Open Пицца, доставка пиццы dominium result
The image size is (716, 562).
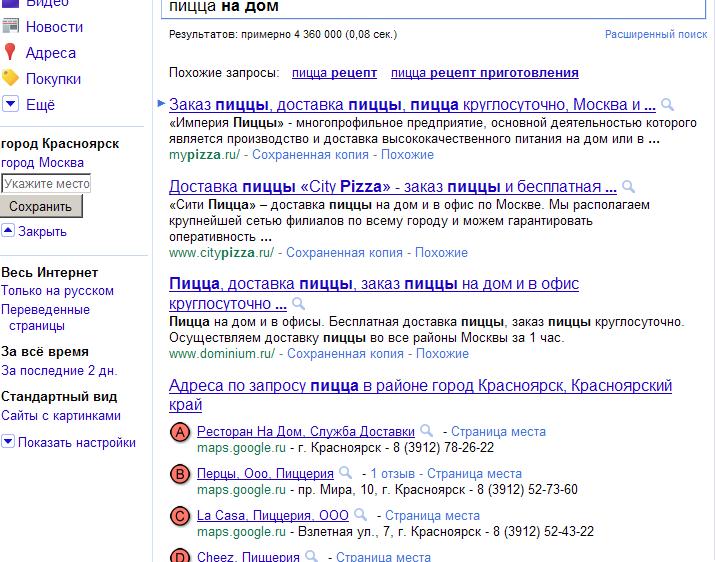coord(374,293)
